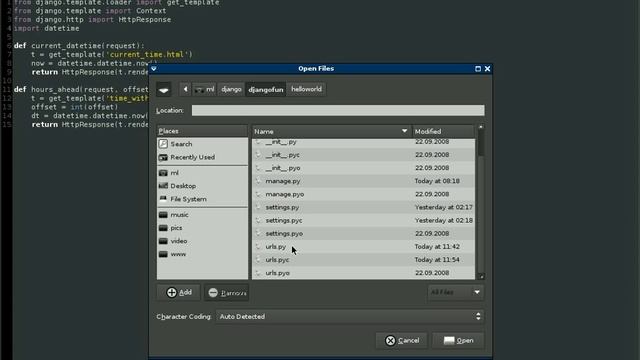
Task: Click the 'Today at 11:54' modified cell
Action: click(x=437, y=260)
